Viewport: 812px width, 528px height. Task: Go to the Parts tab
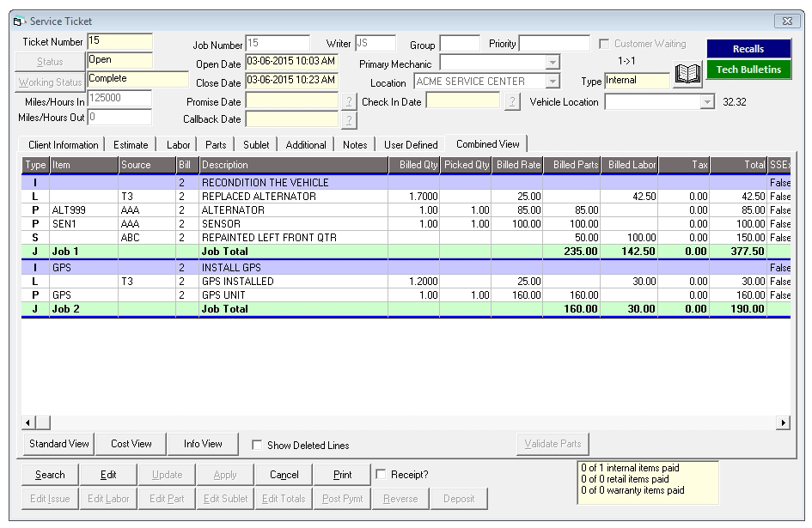[216, 145]
